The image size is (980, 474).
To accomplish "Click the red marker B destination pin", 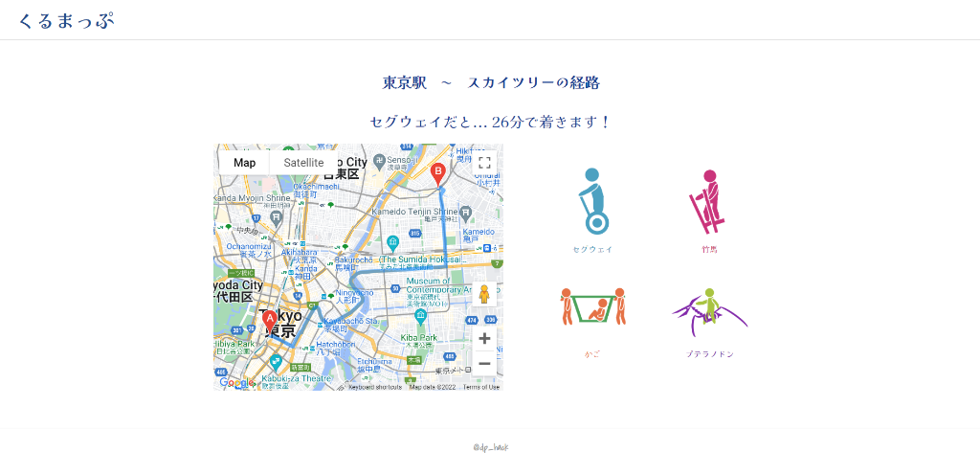I will [x=438, y=174].
